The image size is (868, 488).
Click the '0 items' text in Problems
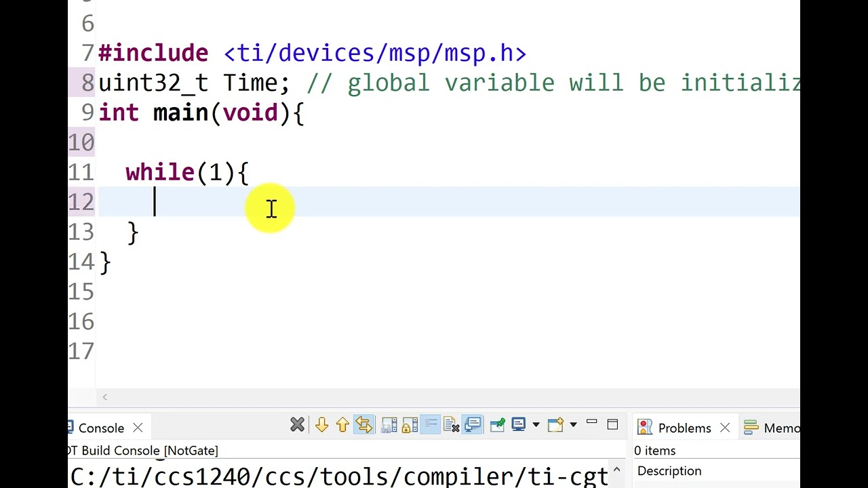[x=655, y=451]
